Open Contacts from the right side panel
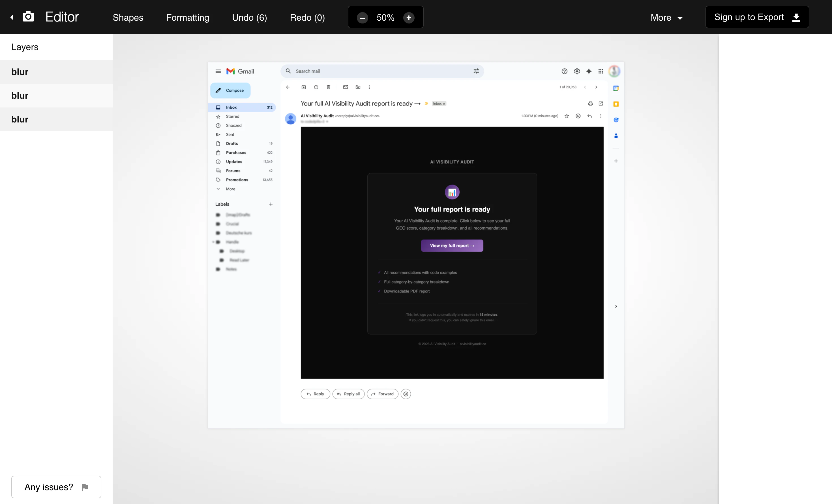The image size is (832, 504). 616,136
